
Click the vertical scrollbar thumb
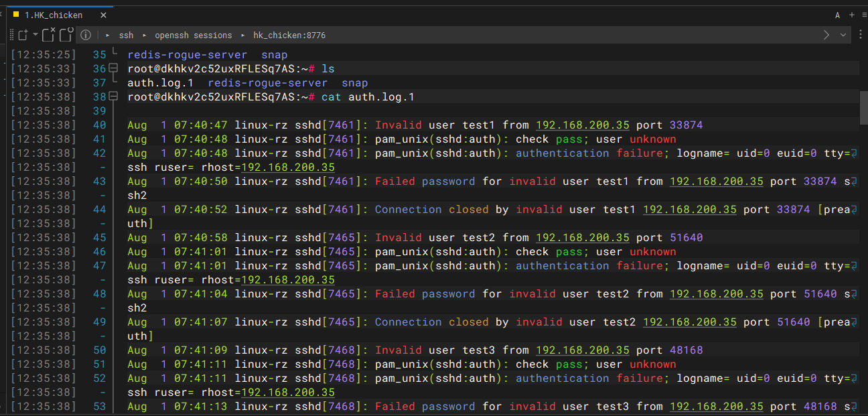point(863,107)
